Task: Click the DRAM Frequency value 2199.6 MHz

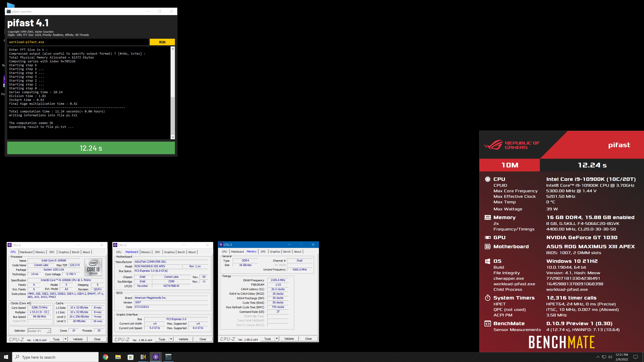Action: (278, 280)
